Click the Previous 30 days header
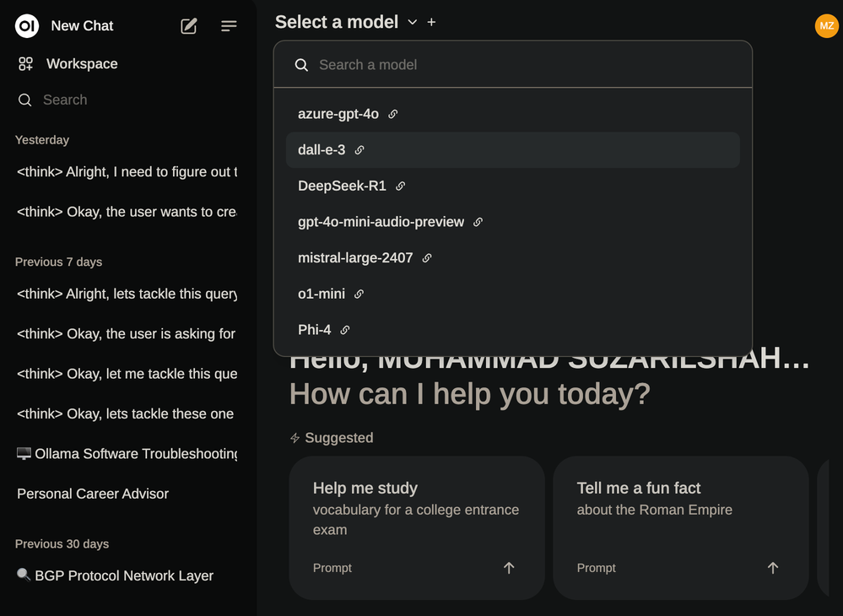Screen dimensions: 843x616 pyautogui.click(x=62, y=544)
